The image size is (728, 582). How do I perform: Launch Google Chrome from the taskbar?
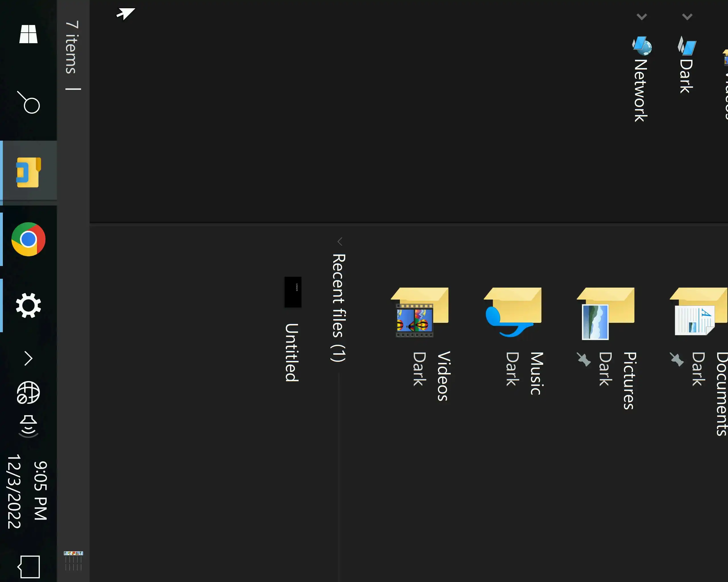point(28,239)
